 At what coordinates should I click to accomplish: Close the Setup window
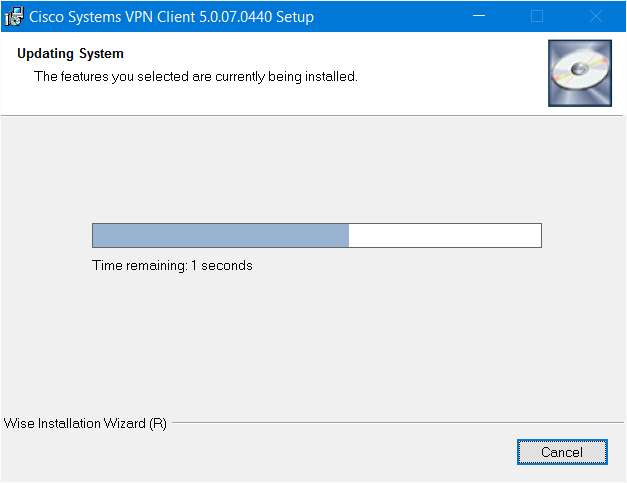point(596,16)
